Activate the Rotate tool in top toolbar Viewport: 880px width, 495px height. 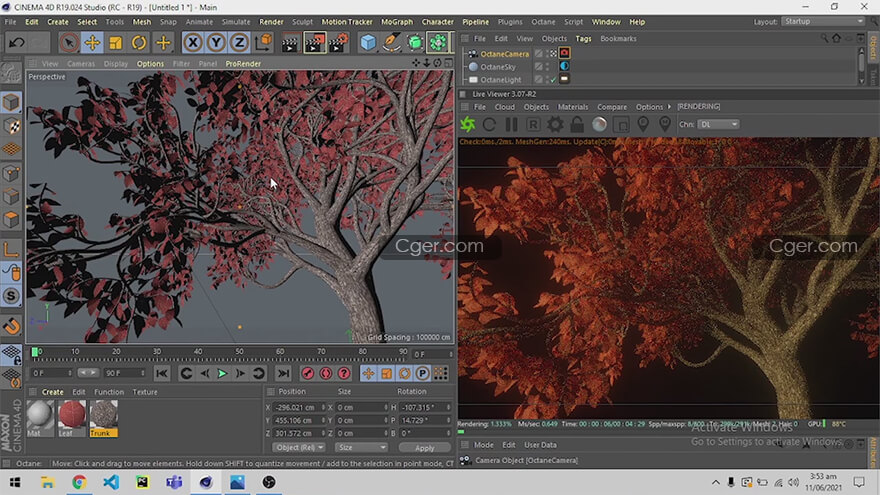click(139, 43)
